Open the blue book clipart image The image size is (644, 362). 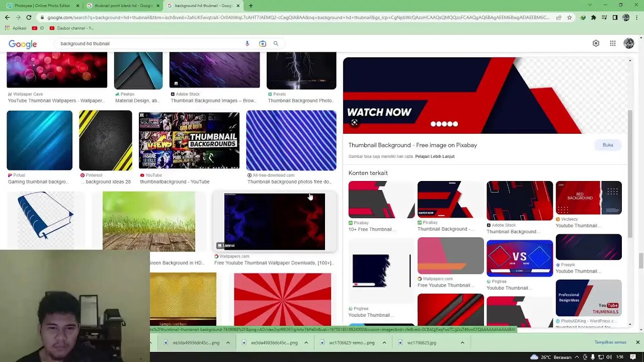tap(46, 221)
